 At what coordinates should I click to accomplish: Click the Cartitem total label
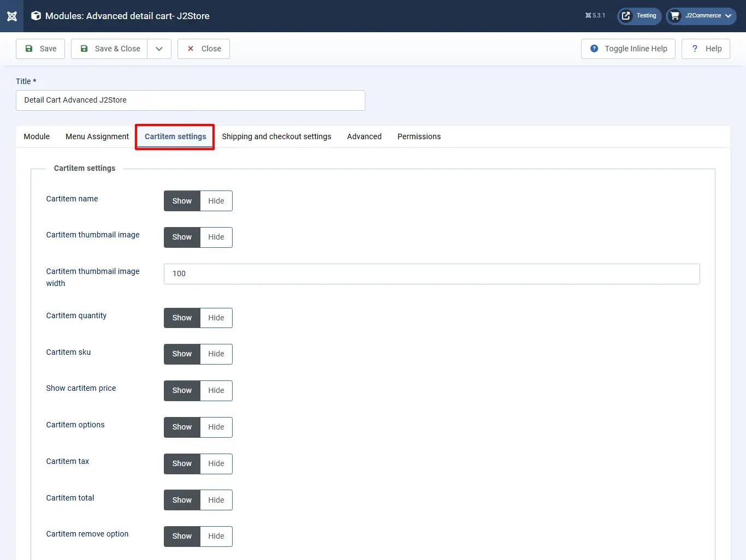[x=70, y=498]
